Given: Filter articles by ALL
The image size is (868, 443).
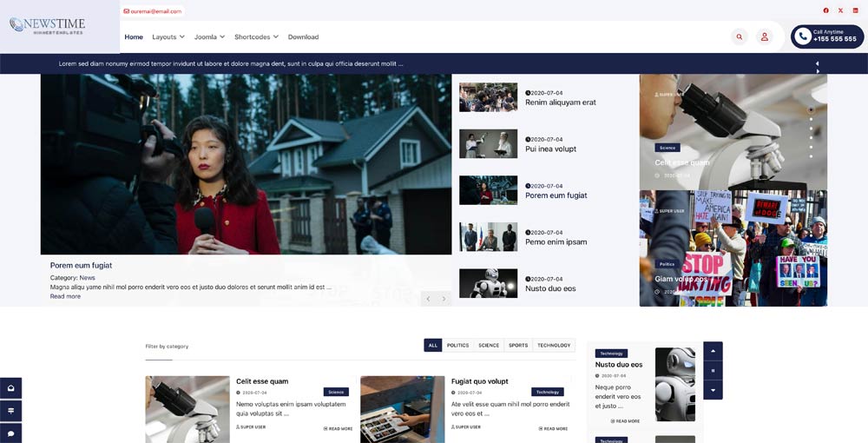Looking at the screenshot, I should click(433, 345).
